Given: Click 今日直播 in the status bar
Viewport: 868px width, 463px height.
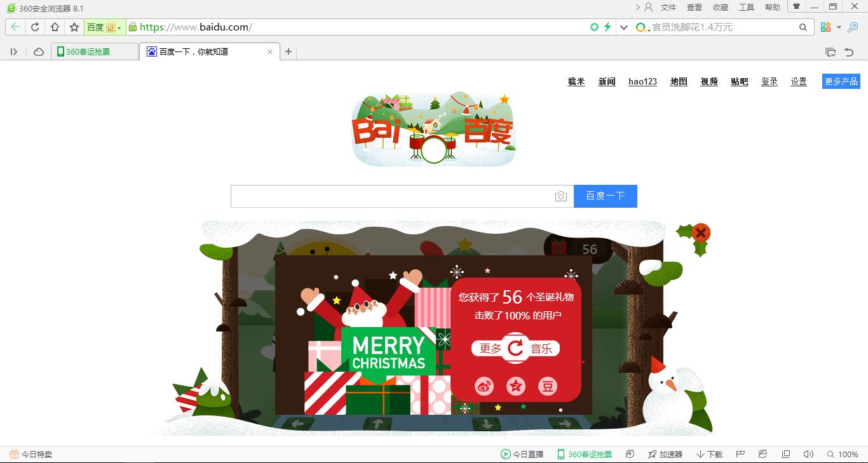Looking at the screenshot, I should [522, 454].
